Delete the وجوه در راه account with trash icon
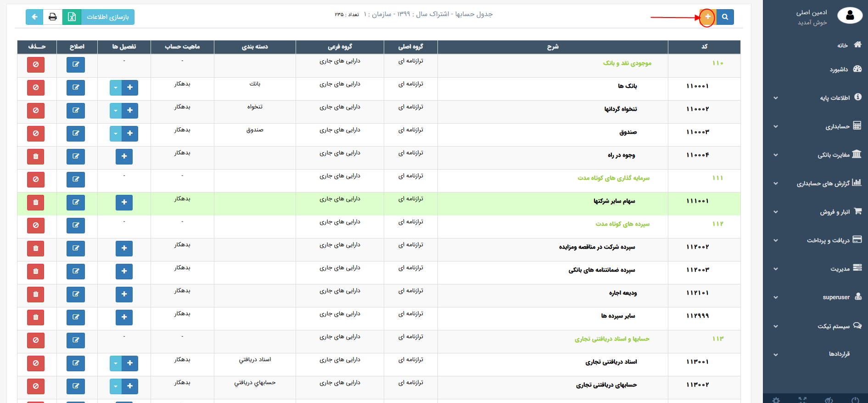 point(36,156)
